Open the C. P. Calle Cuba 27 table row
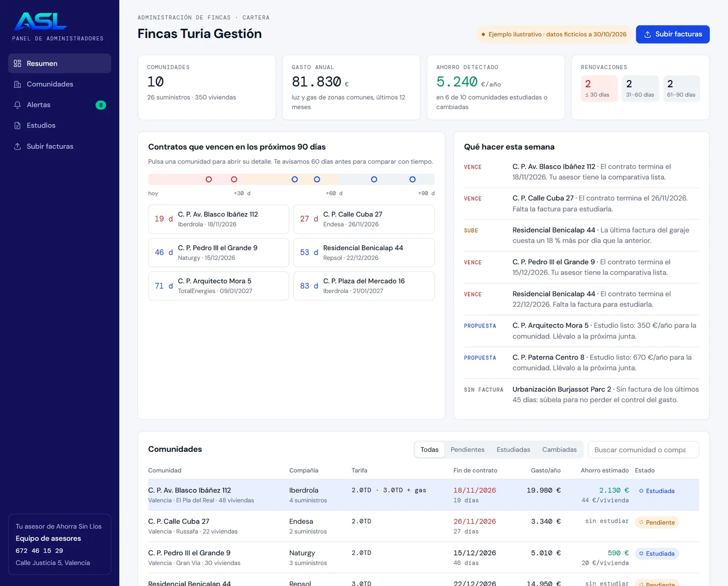Image resolution: width=728 pixels, height=586 pixels. point(424,526)
